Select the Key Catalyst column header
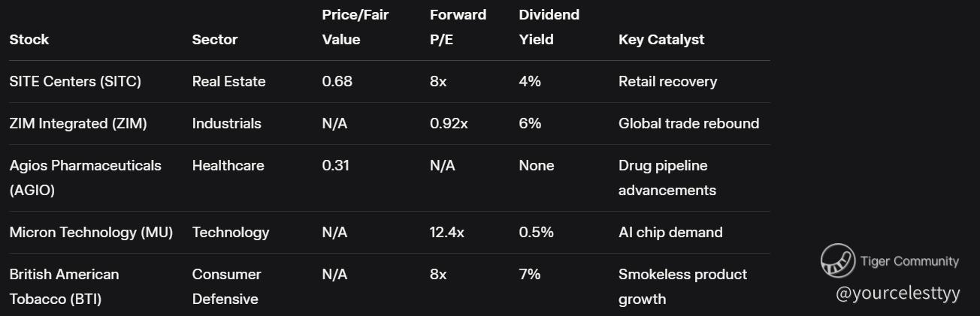The height and width of the screenshot is (316, 980). click(x=661, y=40)
